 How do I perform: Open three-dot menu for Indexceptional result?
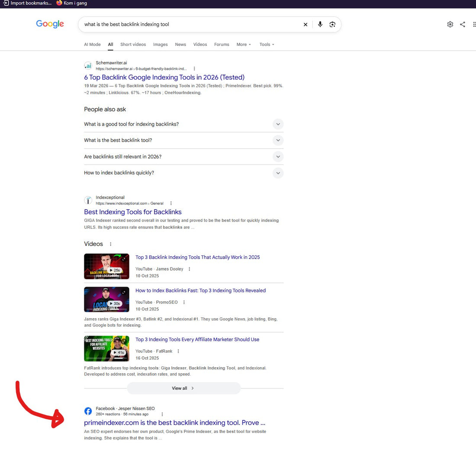click(171, 203)
